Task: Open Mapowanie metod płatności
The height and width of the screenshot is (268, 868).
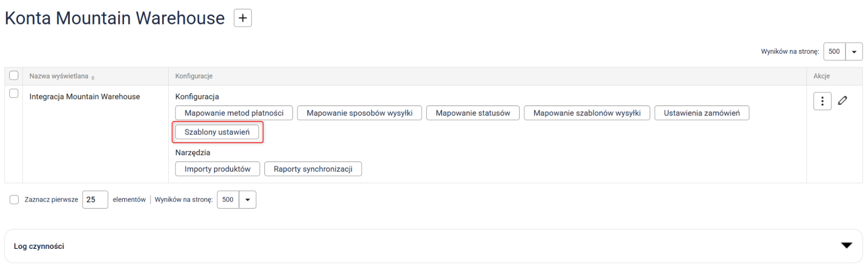Action: (234, 113)
